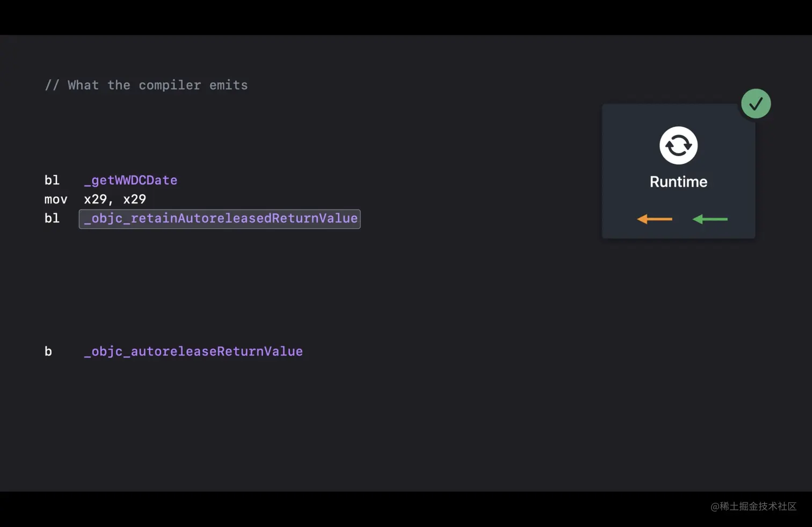
Task: Click the word "What" in the comment
Action: (x=83, y=85)
